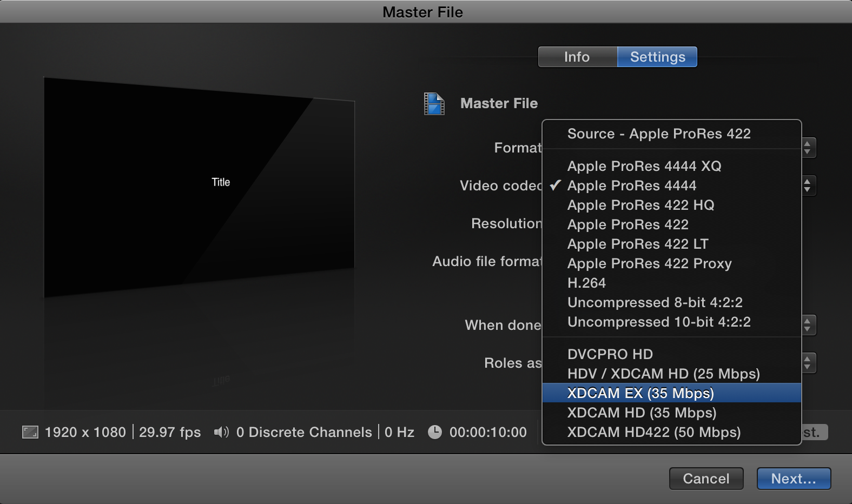Choose Source - Apple ProRes 422 option
This screenshot has height=504, width=852.
pos(671,134)
